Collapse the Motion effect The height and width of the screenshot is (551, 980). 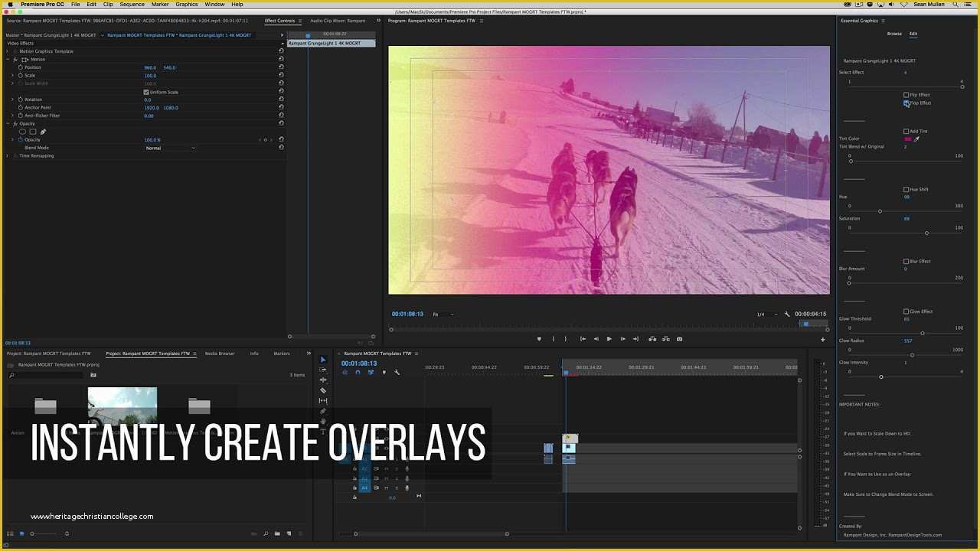point(8,59)
